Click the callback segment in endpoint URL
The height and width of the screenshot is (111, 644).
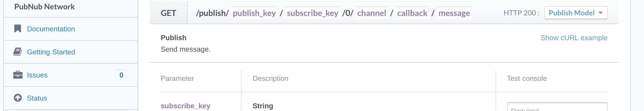412,13
